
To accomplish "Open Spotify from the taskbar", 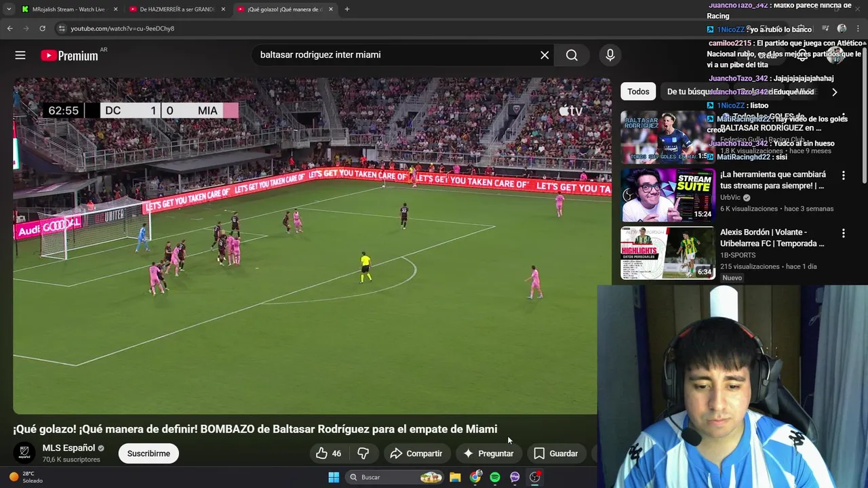I will pyautogui.click(x=495, y=477).
